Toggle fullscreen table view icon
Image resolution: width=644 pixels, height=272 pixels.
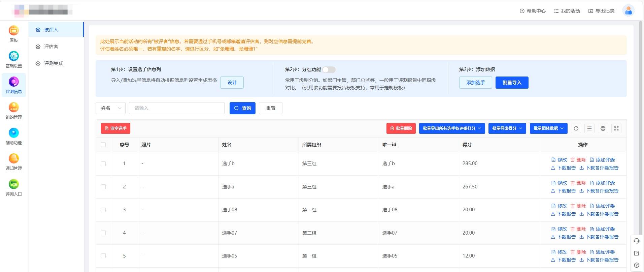[x=616, y=128]
